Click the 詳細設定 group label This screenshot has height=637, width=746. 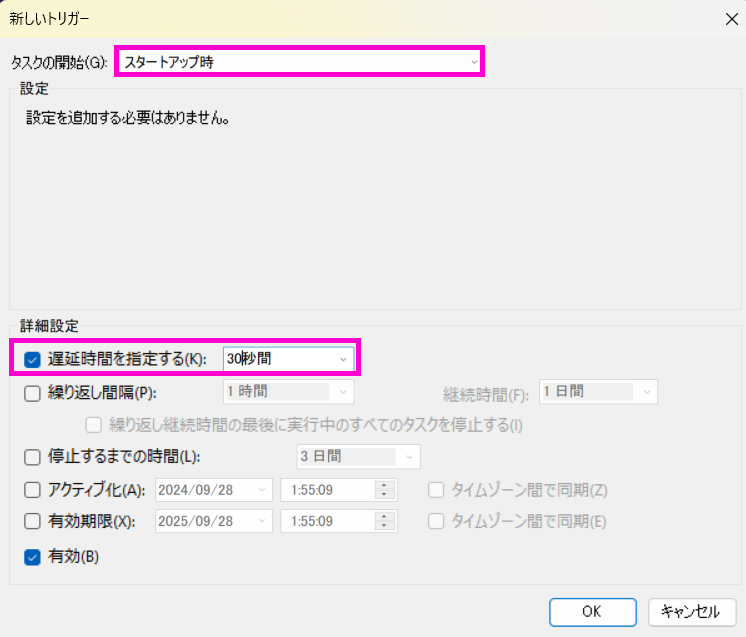point(49,326)
